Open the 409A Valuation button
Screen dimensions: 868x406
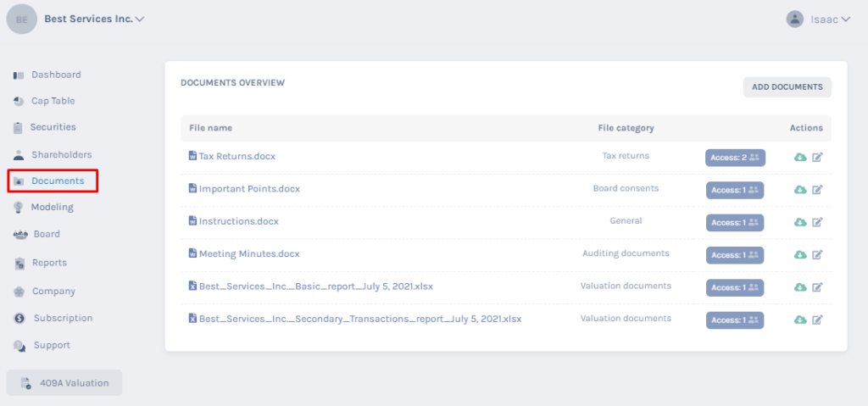(x=64, y=383)
